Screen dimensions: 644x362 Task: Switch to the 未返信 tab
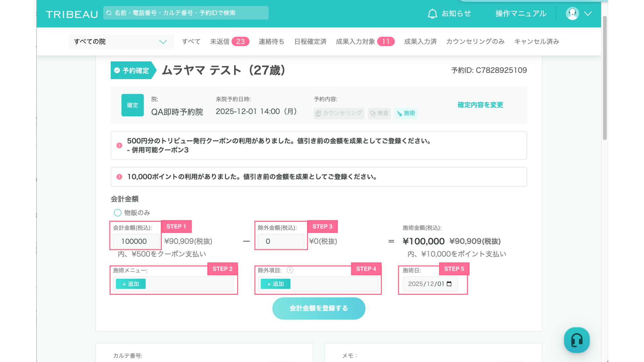pyautogui.click(x=220, y=42)
